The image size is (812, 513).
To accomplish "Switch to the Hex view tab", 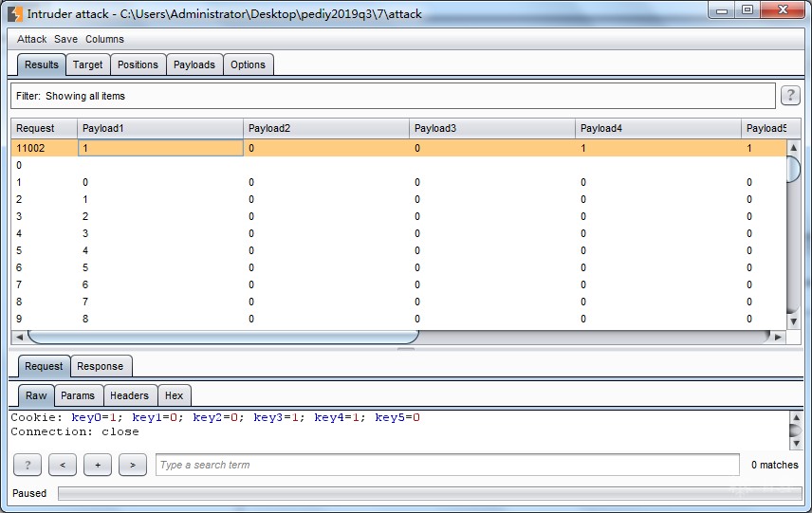I will pos(174,396).
